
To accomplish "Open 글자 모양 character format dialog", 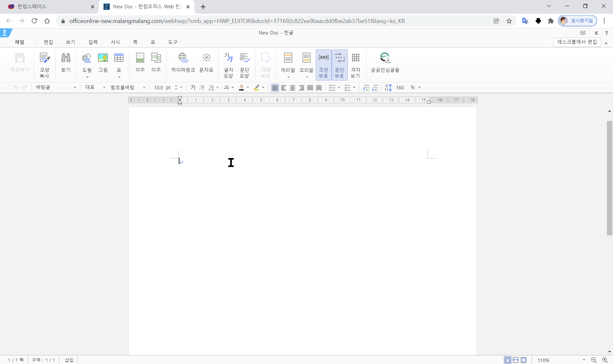I will click(x=228, y=58).
